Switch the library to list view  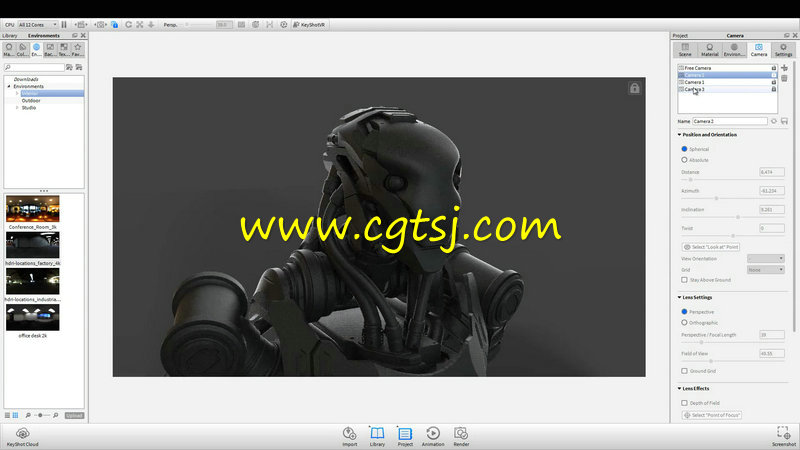(7, 415)
